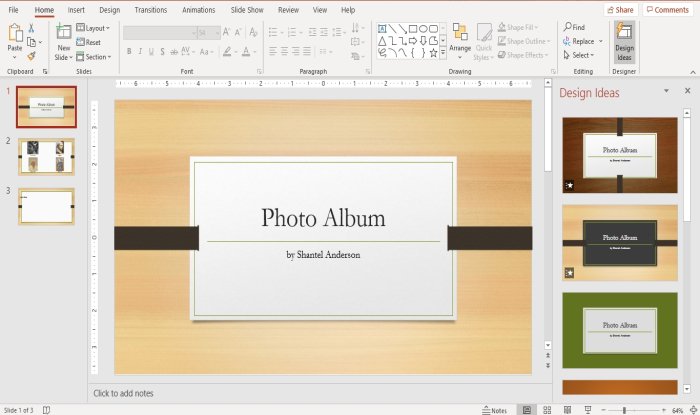Toggle the Notes pane in status bar
The height and width of the screenshot is (415, 700).
click(x=494, y=410)
